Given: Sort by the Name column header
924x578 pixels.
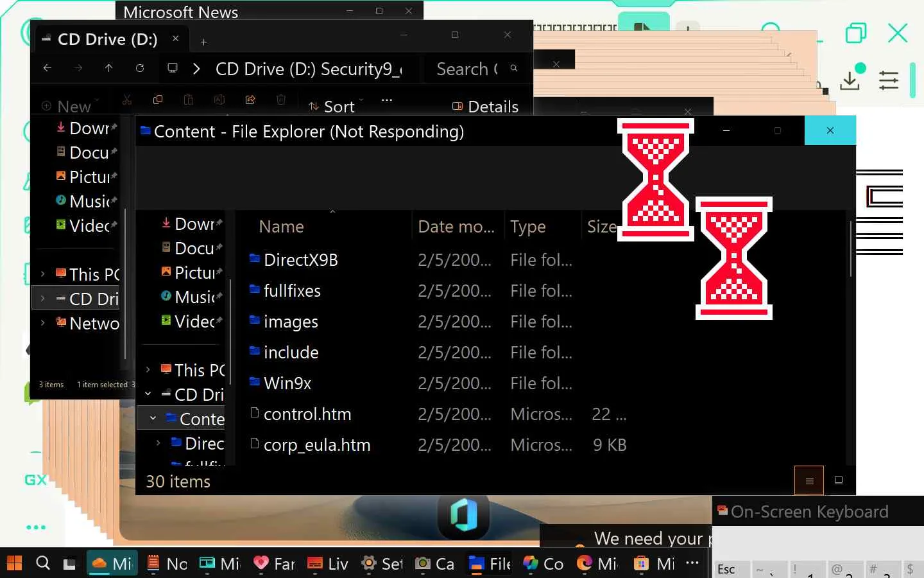Looking at the screenshot, I should [x=281, y=227].
